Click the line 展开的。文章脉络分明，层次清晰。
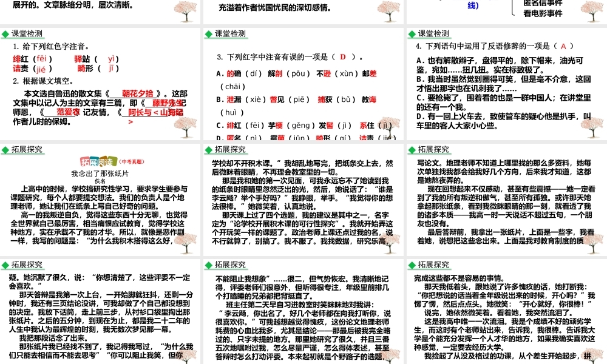Viewport: 607px width, 364px height. click(x=73, y=5)
